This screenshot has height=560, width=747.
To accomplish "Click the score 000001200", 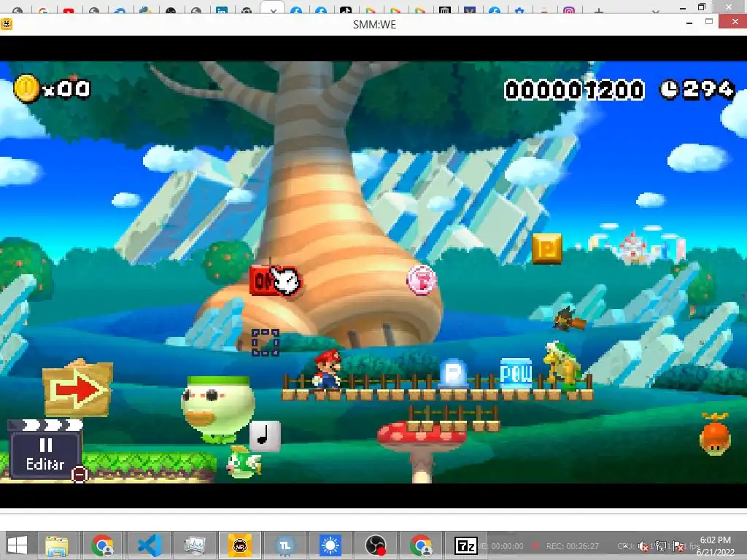I will pyautogui.click(x=574, y=90).
